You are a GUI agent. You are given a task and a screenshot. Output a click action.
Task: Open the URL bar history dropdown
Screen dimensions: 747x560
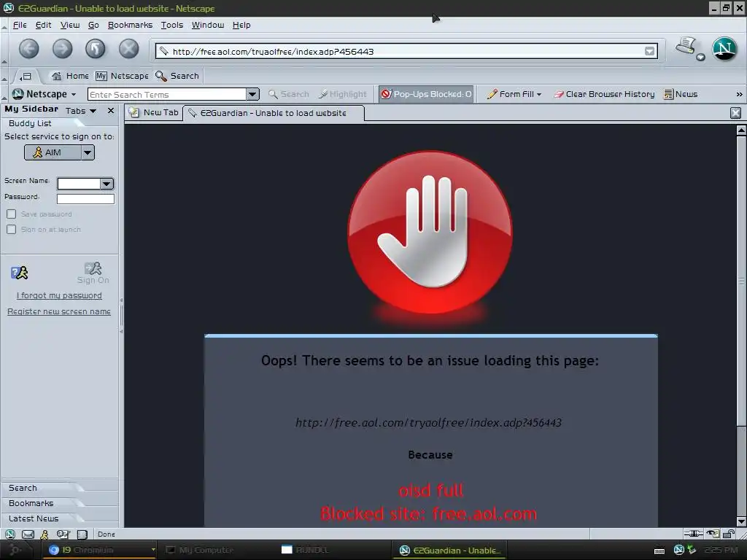649,52
